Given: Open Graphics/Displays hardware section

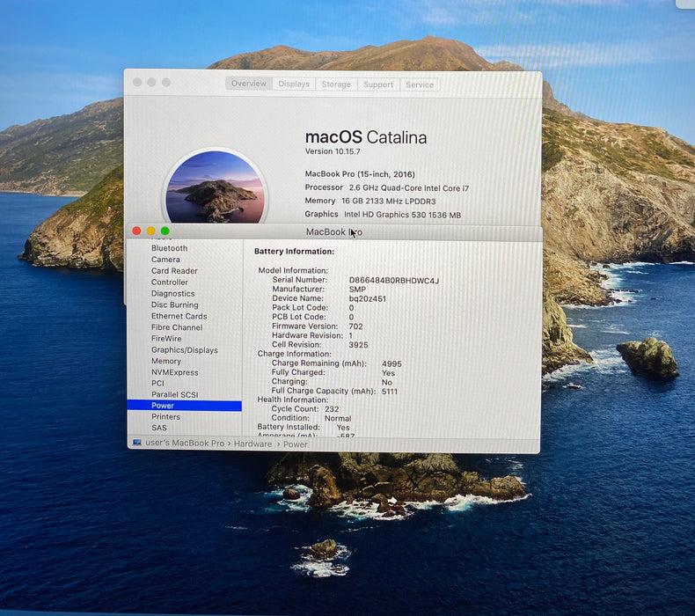Looking at the screenshot, I should (185, 350).
